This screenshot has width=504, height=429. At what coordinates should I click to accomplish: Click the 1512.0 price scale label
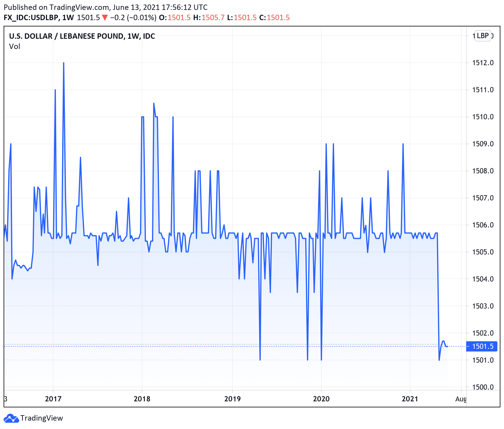(x=483, y=63)
